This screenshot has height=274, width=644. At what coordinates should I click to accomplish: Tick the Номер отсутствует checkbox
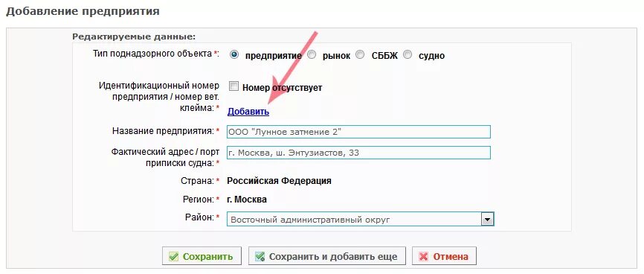[234, 86]
